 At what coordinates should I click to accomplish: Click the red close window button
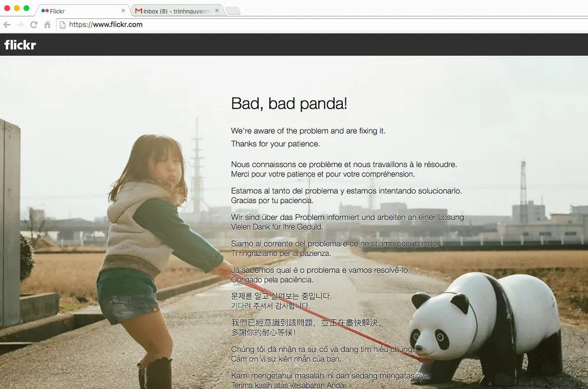click(x=7, y=8)
